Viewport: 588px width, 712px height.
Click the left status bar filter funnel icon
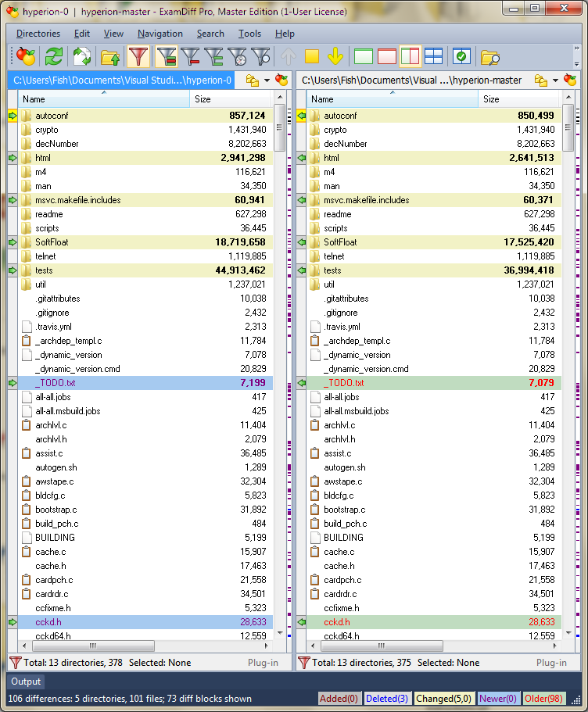point(16,663)
